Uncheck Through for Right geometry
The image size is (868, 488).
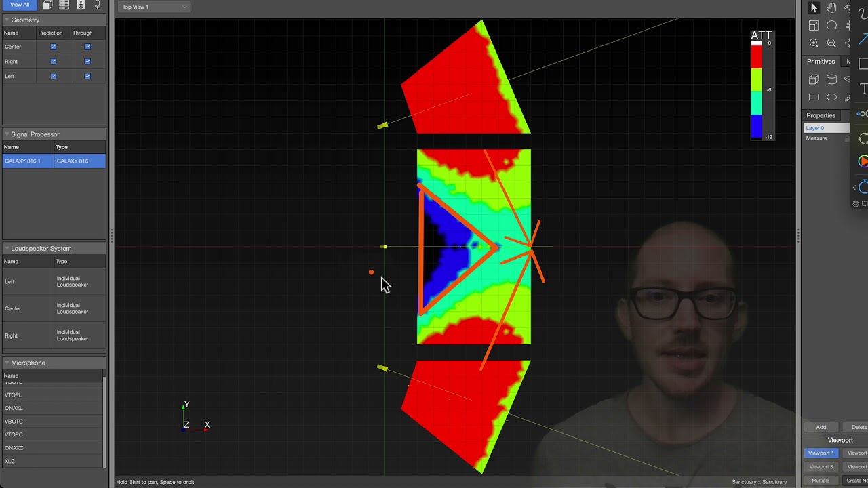tap(87, 62)
